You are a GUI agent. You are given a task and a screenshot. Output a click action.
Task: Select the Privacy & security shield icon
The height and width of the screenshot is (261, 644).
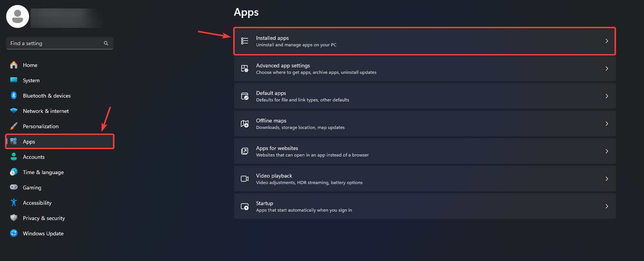(x=13, y=218)
